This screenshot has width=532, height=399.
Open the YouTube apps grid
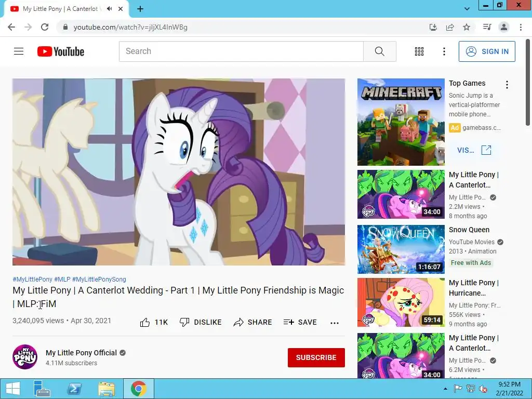click(419, 51)
